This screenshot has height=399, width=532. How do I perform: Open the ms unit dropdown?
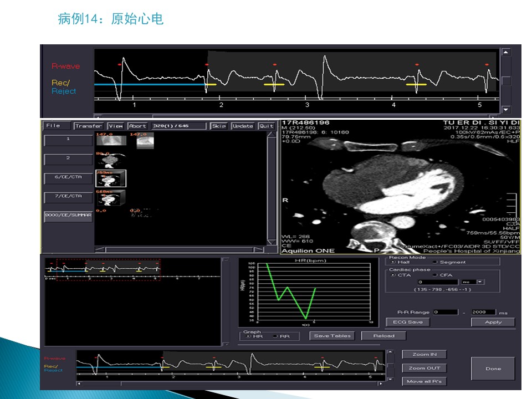tap(480, 282)
